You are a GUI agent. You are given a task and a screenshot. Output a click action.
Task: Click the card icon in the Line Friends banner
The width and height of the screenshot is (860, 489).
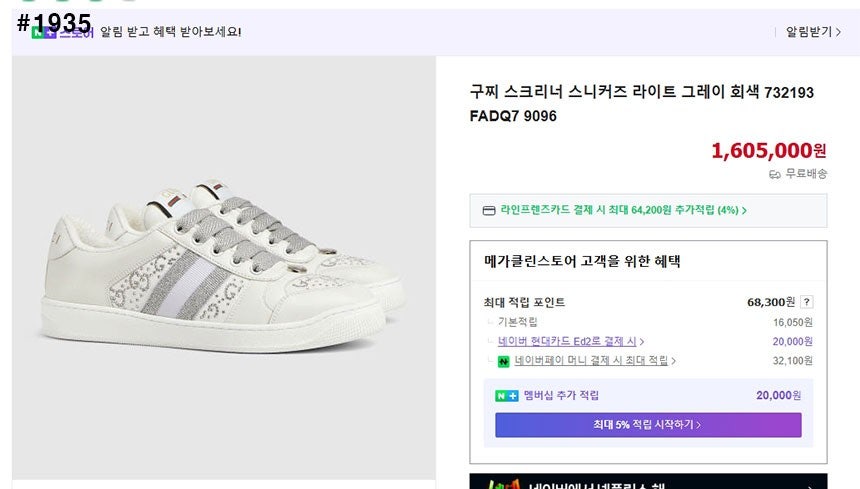489,211
